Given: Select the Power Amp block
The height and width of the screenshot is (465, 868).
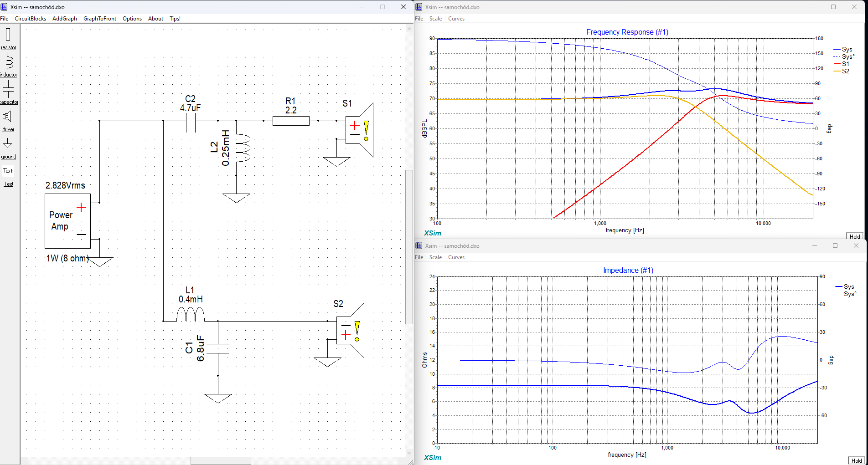Looking at the screenshot, I should pos(67,221).
